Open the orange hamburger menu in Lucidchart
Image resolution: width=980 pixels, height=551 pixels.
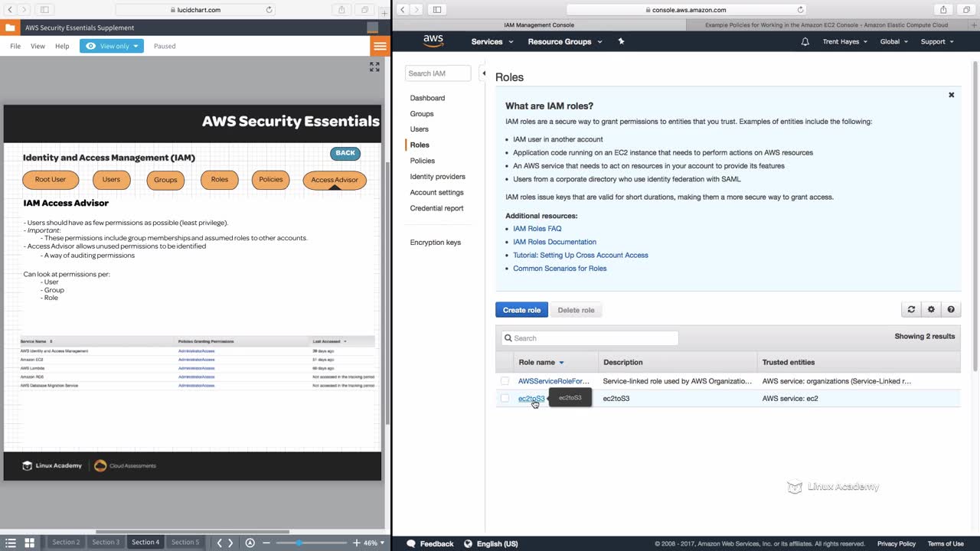click(x=380, y=46)
